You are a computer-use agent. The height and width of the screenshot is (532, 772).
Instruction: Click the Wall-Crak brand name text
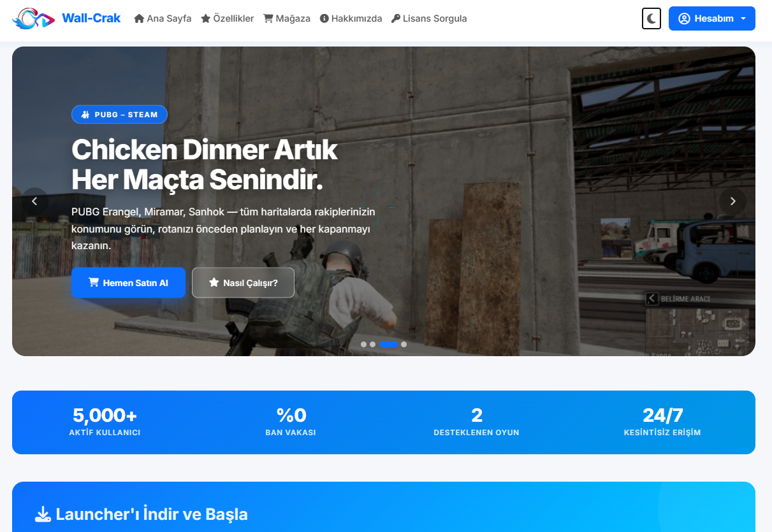tap(91, 18)
